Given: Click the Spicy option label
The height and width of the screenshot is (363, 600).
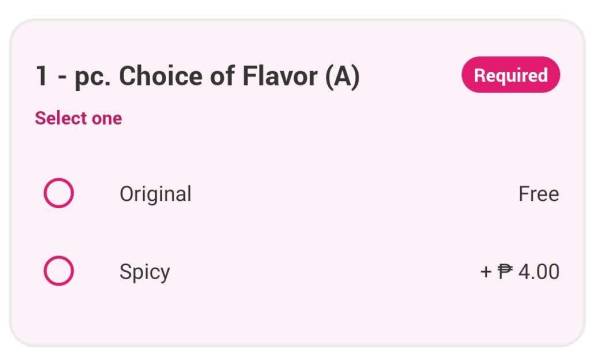Looking at the screenshot, I should [x=145, y=272].
